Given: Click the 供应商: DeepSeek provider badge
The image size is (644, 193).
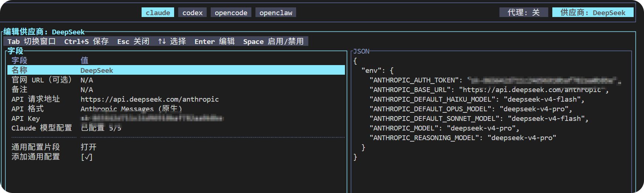Looking at the screenshot, I should click(x=593, y=13).
